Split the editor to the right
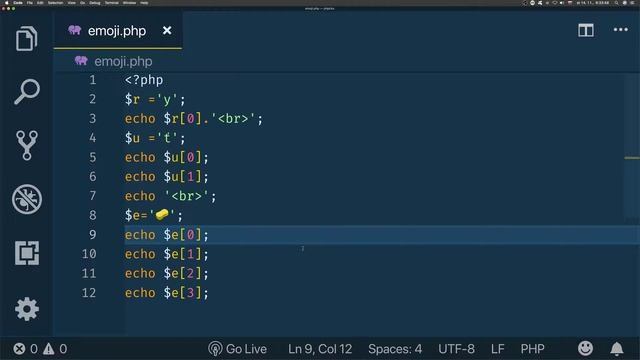640x360 pixels. click(x=586, y=30)
